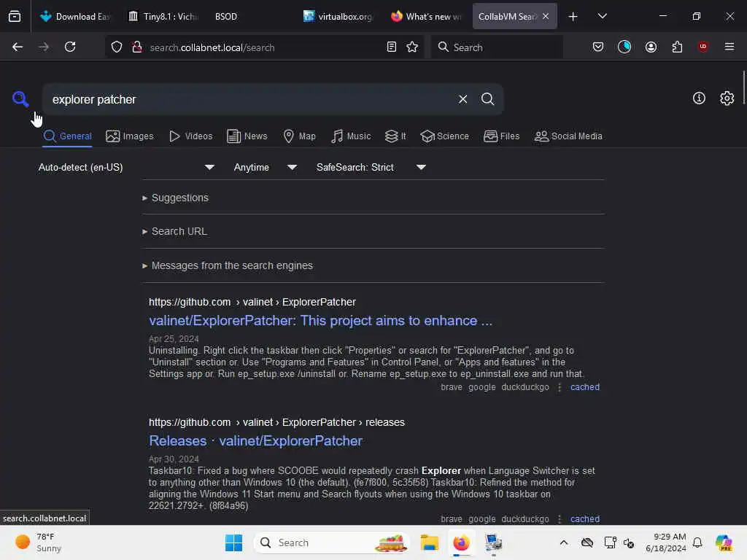Click Firefox icon on taskbar

pos(461,542)
